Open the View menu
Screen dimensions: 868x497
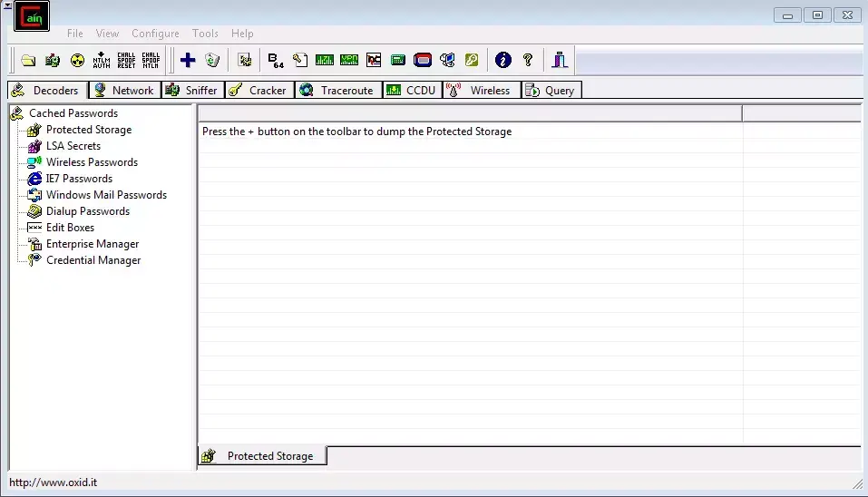pos(107,34)
